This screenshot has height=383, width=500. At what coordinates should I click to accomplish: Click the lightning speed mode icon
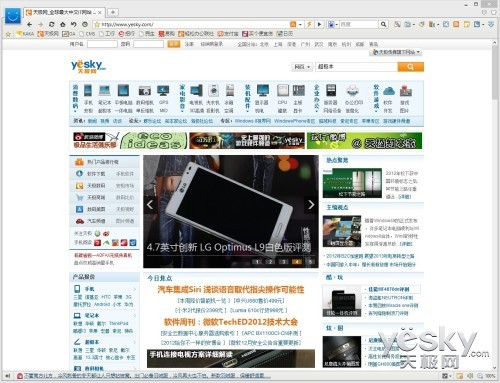310,24
